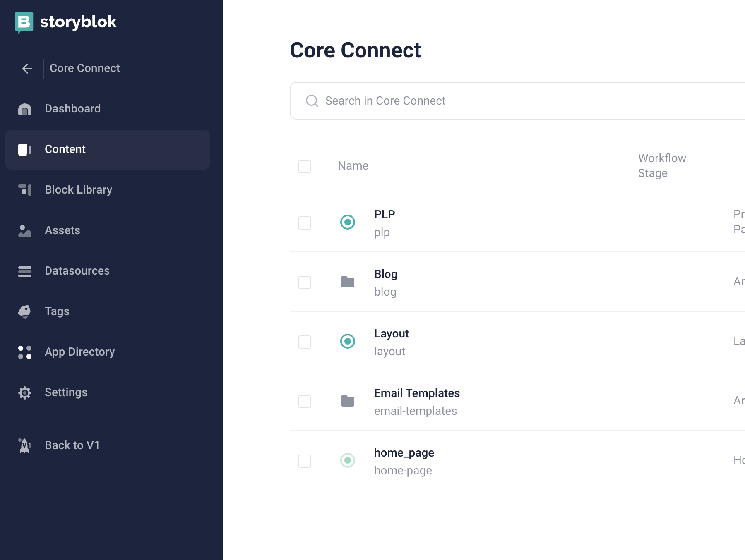Tick the checkbox for Email Templates
Viewport: 745px width, 560px height.
[x=305, y=402]
